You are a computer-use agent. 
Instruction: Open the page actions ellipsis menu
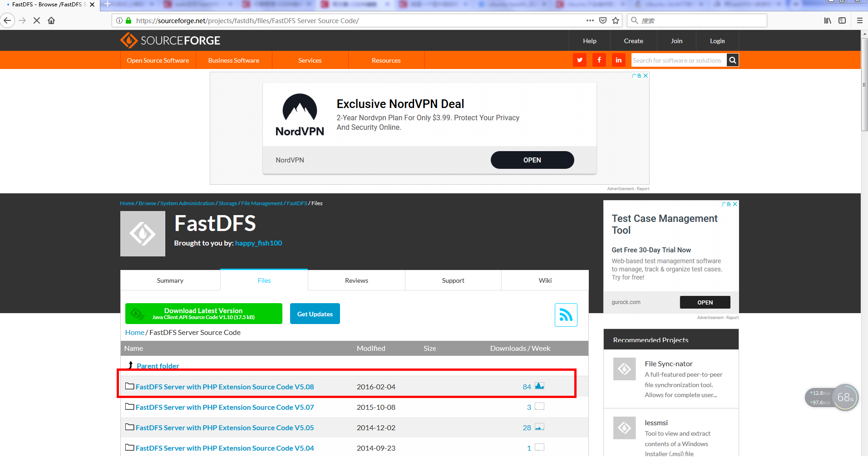click(589, 20)
